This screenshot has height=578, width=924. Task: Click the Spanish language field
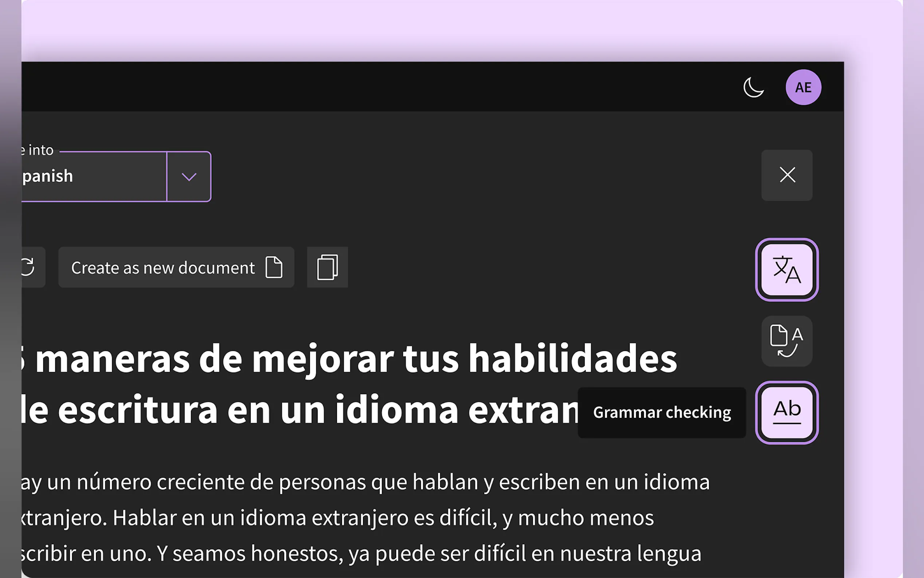[94, 177]
